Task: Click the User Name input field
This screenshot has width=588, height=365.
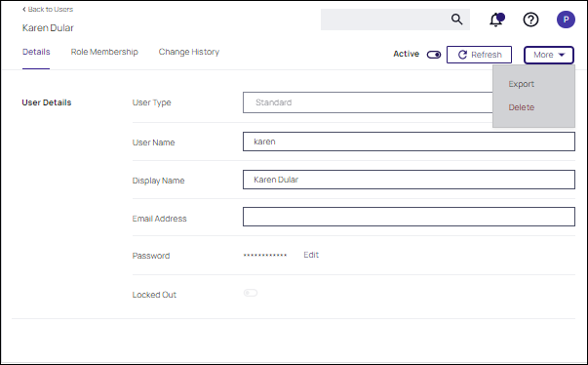Action: coord(409,142)
